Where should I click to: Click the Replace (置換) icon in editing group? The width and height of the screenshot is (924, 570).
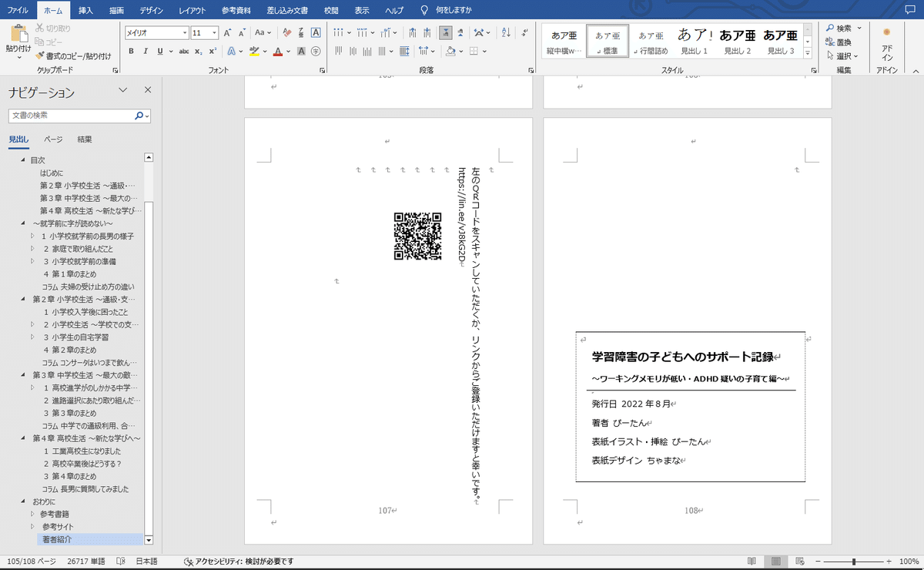tap(831, 42)
